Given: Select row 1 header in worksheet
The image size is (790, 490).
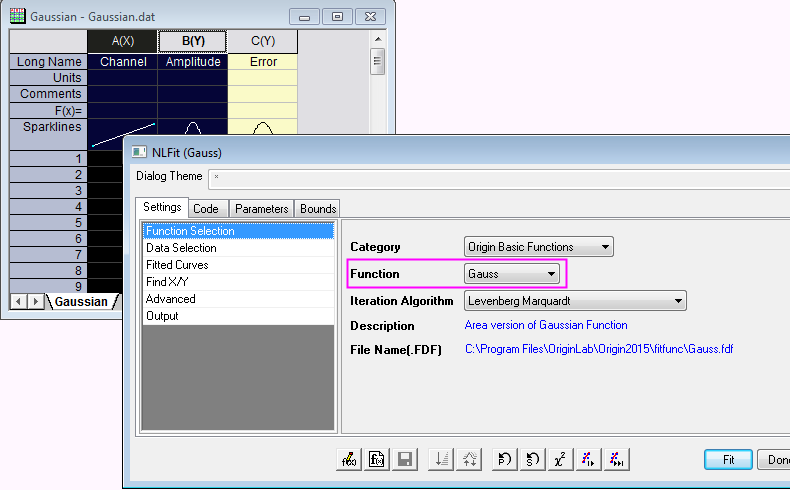Looking at the screenshot, I should (x=48, y=159).
